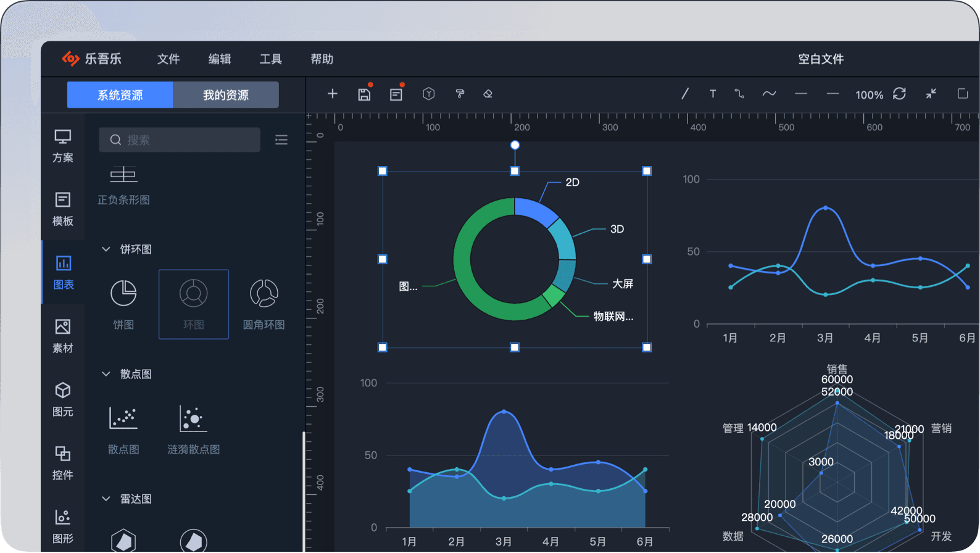This screenshot has width=980, height=553.
Task: Select the format painter tool
Action: (460, 94)
